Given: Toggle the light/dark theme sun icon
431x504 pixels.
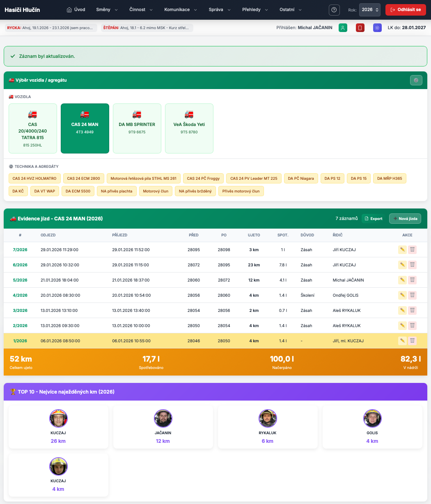Looking at the screenshot, I should (377, 28).
